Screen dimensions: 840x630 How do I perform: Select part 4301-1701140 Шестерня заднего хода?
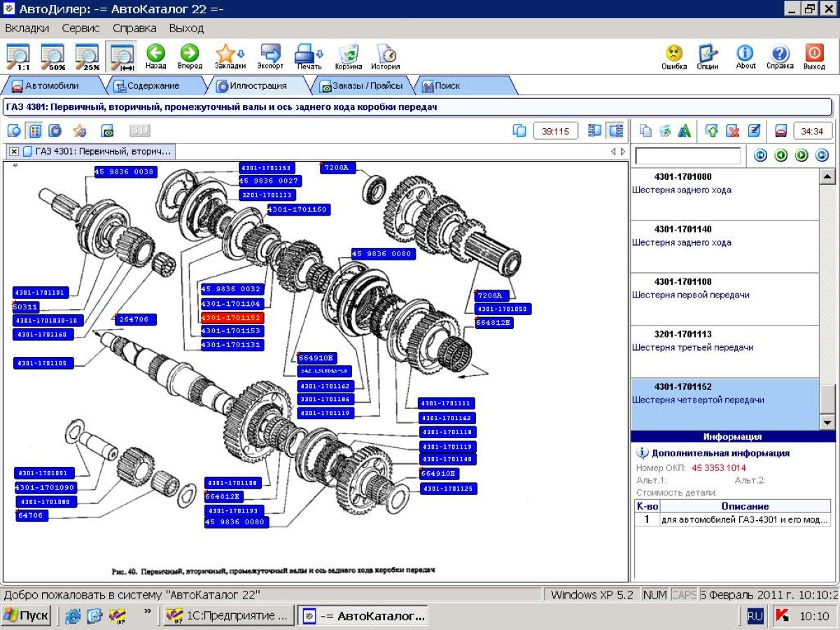[724, 246]
